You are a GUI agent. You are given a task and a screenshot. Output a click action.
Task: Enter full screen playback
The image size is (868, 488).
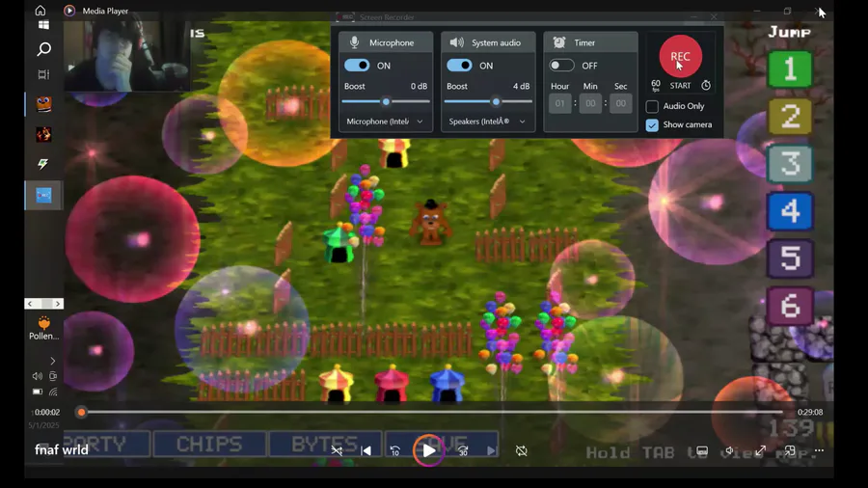[761, 451]
